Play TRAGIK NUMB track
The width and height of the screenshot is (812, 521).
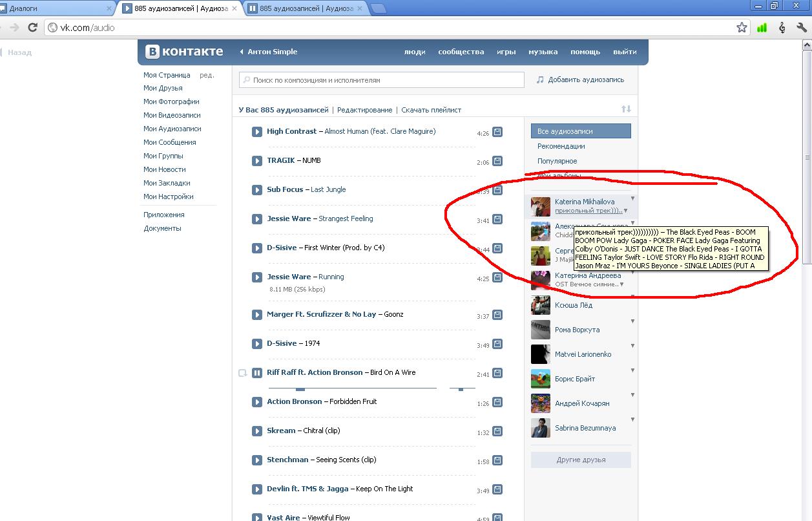click(x=257, y=161)
